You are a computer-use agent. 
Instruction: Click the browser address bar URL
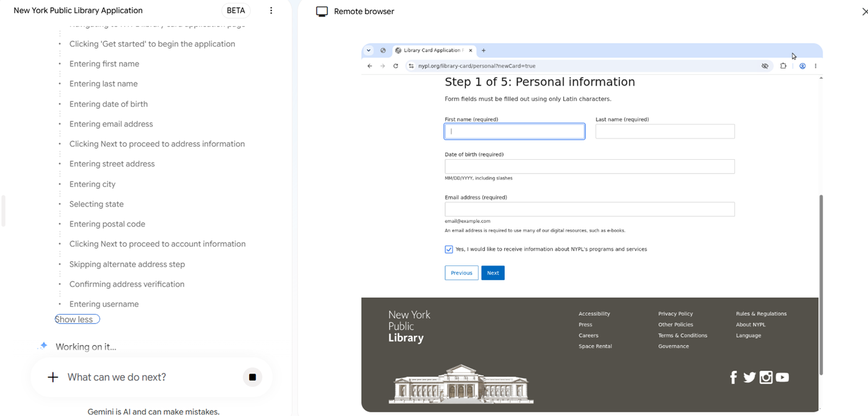tap(477, 66)
